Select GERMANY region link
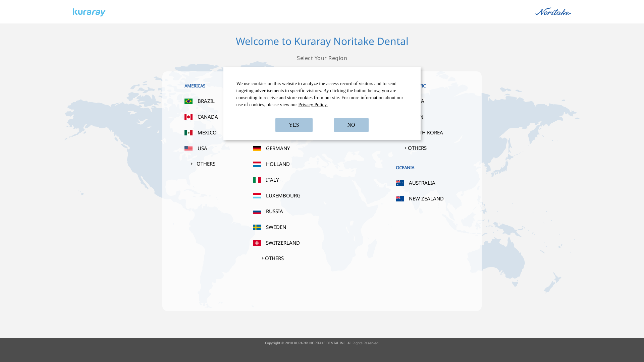The image size is (644, 362). point(278,148)
